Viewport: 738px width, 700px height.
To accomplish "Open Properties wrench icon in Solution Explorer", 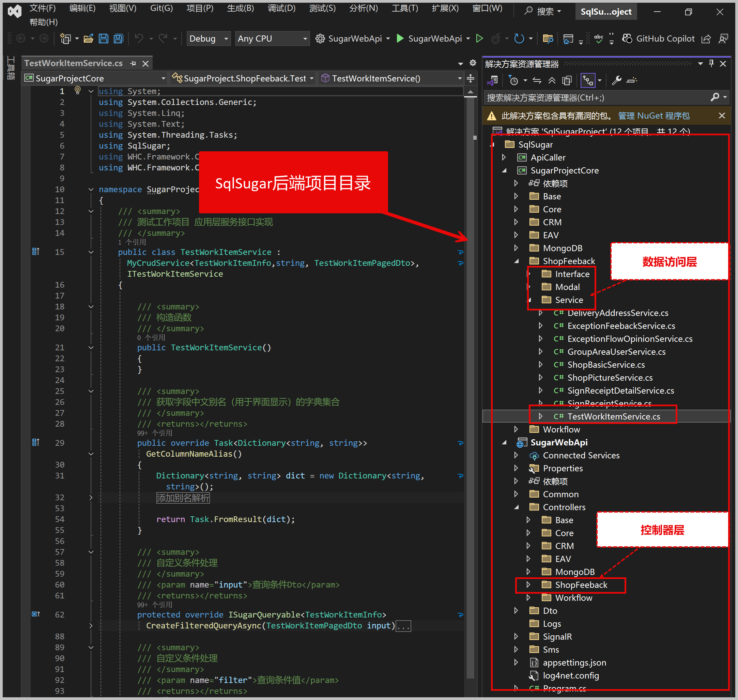I will point(616,80).
